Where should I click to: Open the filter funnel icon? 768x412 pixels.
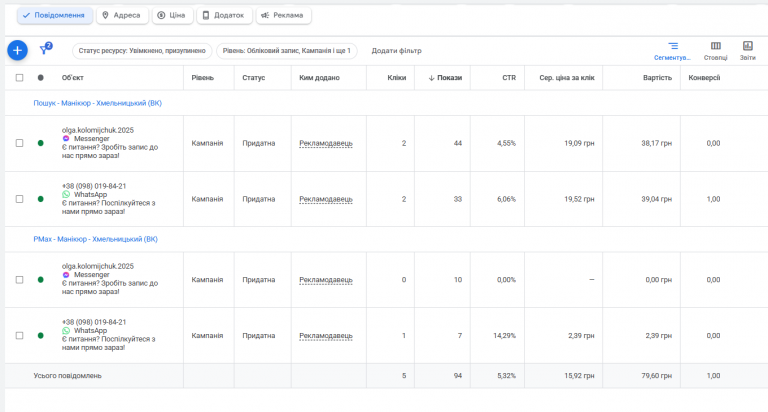(44, 50)
